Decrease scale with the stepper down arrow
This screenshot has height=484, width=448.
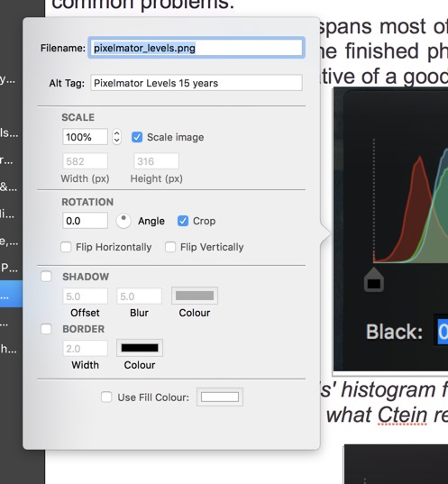pos(116,141)
